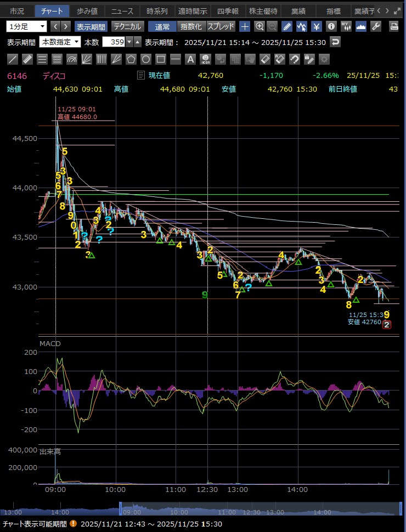The width and height of the screenshot is (406, 532).
Task: Enable 指数化 indexed display mode
Action: (191, 26)
